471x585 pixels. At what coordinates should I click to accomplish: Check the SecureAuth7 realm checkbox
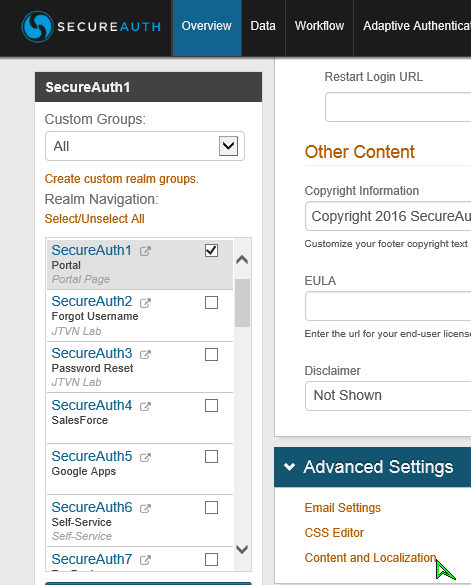[x=211, y=560]
